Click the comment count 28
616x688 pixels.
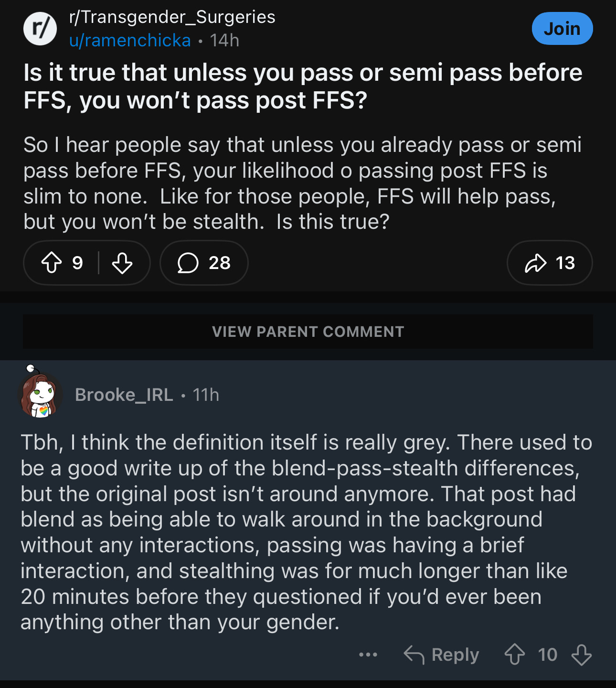(220, 263)
